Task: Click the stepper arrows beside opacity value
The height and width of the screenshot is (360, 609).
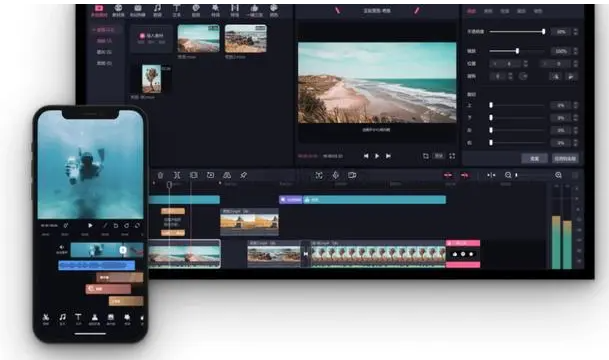Action: click(576, 32)
